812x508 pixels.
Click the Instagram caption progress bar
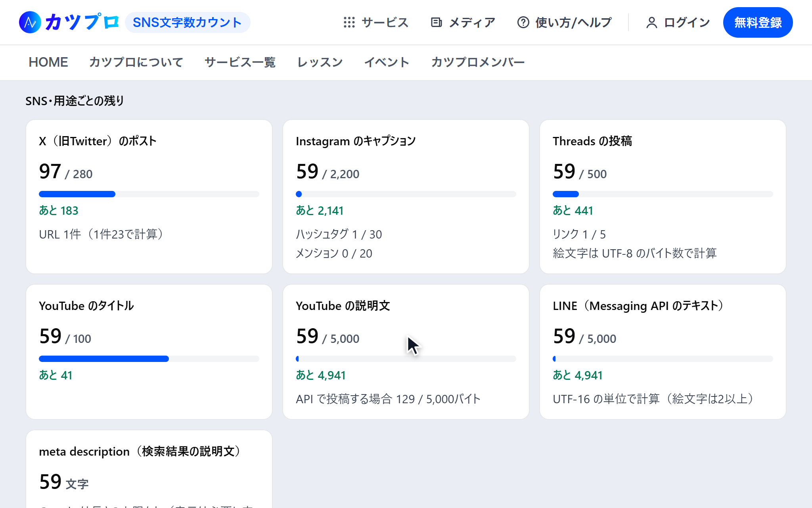point(406,194)
